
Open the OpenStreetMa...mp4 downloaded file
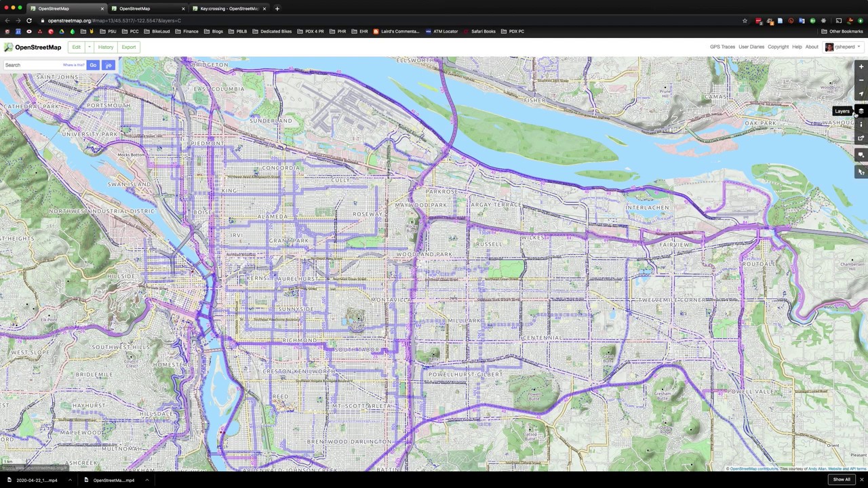tap(110, 480)
